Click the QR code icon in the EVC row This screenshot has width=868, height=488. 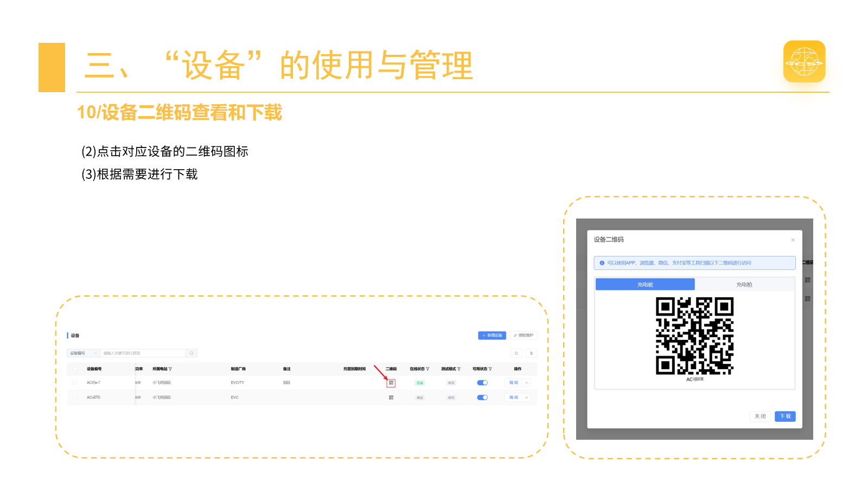coord(391,397)
